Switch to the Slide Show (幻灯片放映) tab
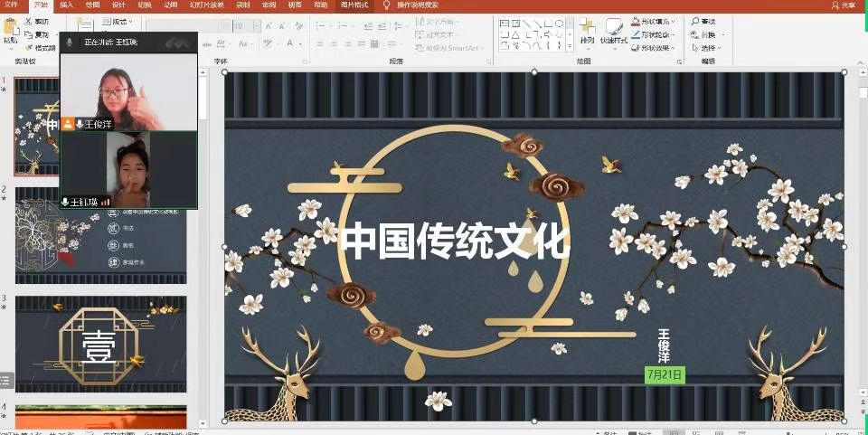The image size is (868, 435). click(207, 5)
